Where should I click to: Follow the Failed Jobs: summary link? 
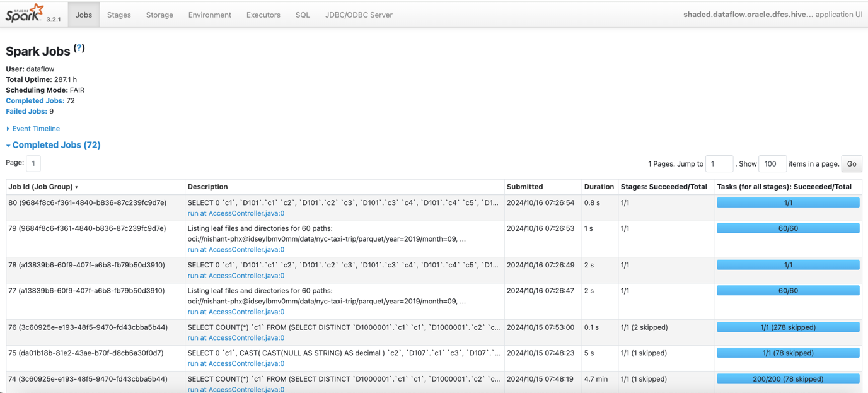pyautogui.click(x=26, y=111)
